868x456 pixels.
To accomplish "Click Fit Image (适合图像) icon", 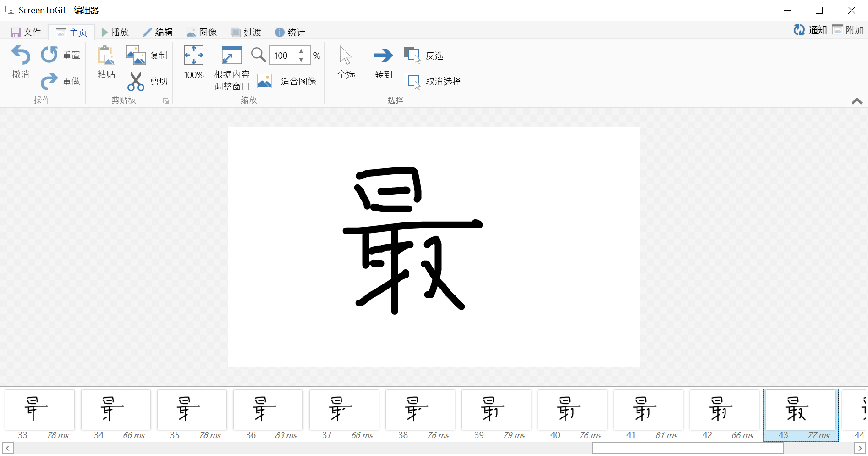I will (264, 81).
